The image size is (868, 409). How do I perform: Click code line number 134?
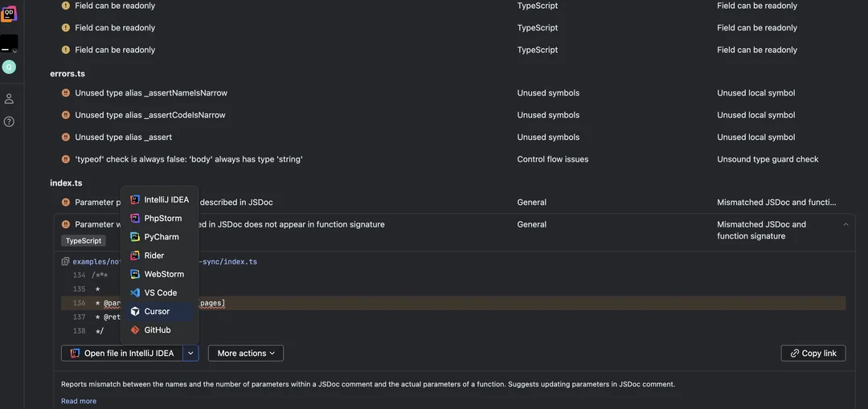tap(79, 275)
